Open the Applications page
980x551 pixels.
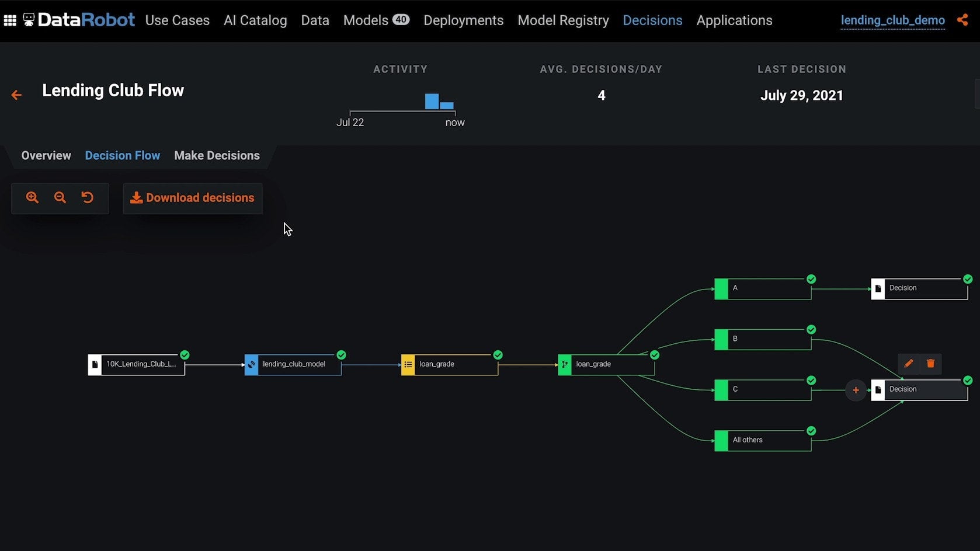(x=734, y=20)
